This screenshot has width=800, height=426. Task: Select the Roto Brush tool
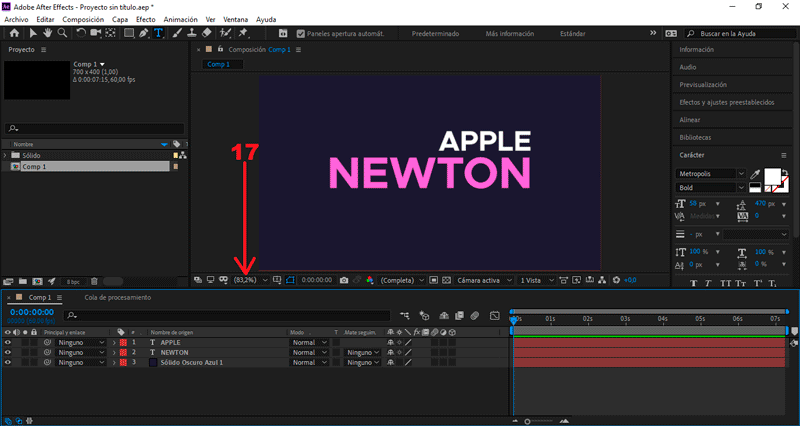click(225, 33)
